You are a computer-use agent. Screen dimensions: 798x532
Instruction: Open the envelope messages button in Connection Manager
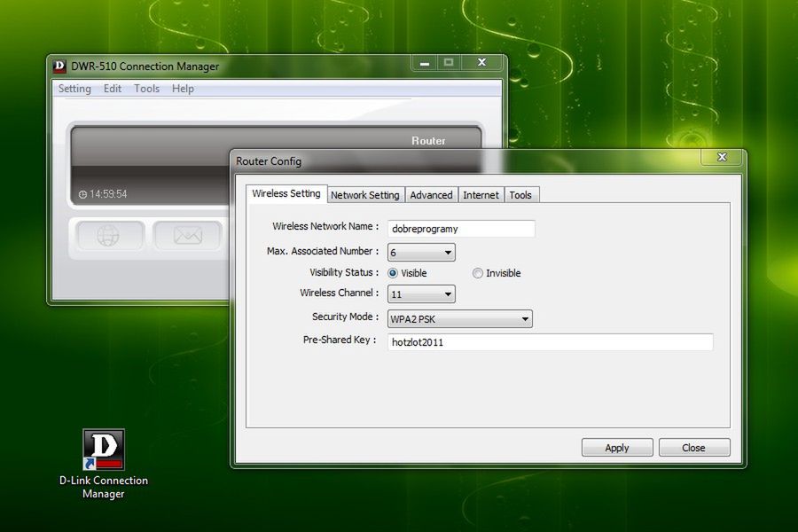187,236
